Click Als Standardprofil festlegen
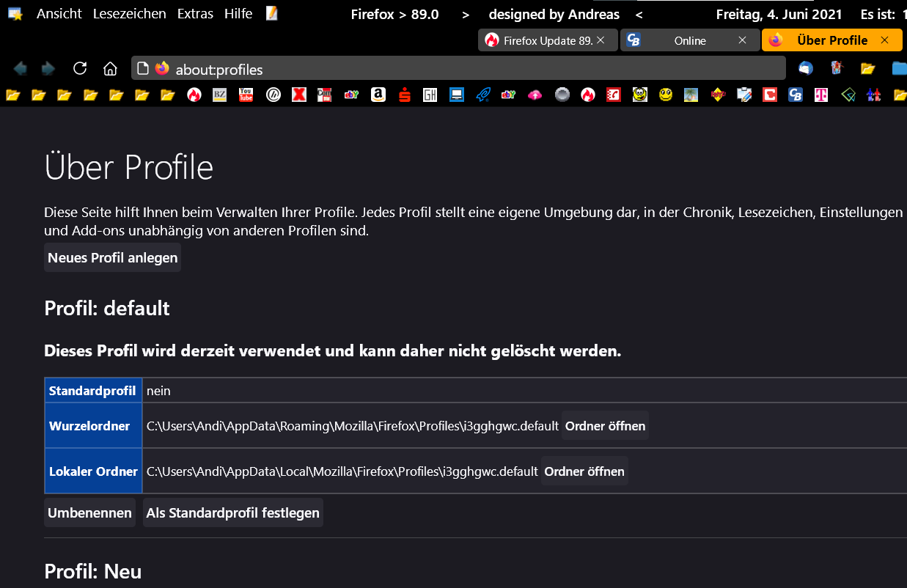Image resolution: width=907 pixels, height=588 pixels. point(232,513)
